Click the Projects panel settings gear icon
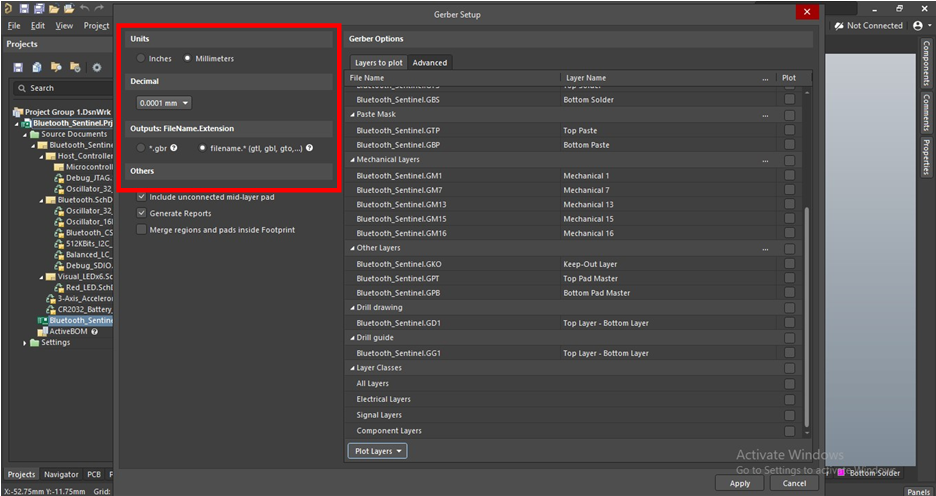936x496 pixels. [x=97, y=67]
